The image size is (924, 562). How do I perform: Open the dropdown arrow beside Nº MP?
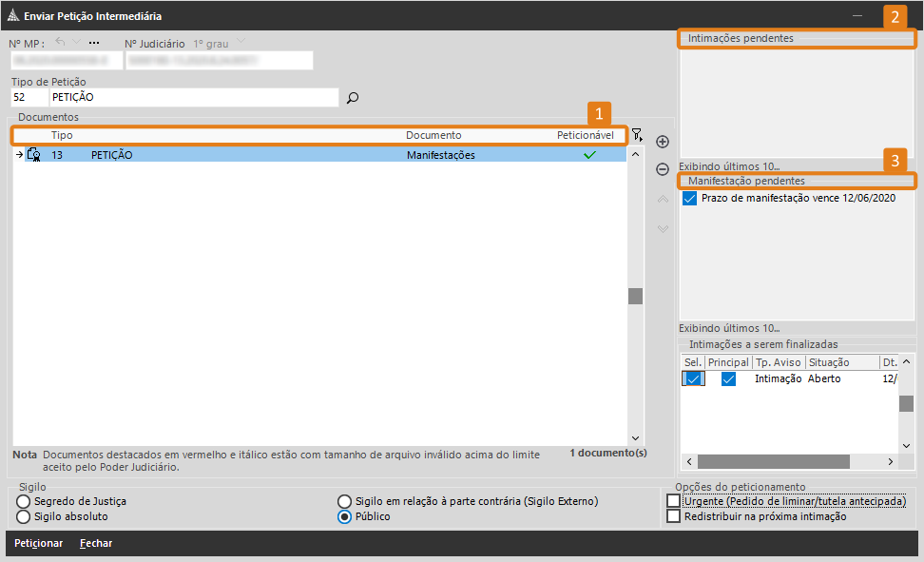(x=77, y=43)
